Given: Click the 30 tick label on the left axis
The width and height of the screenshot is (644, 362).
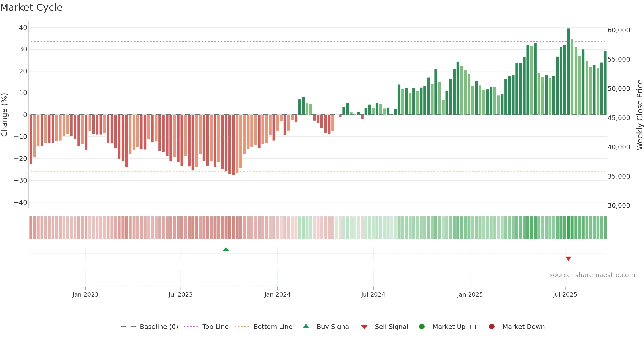Looking at the screenshot, I should [23, 49].
